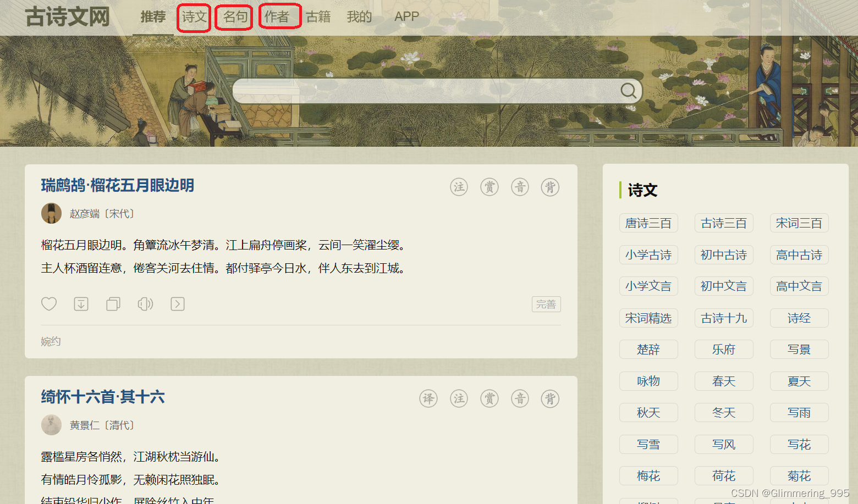Screen dimensions: 858x504
Task: Select 梅花 category
Action: [x=648, y=476]
